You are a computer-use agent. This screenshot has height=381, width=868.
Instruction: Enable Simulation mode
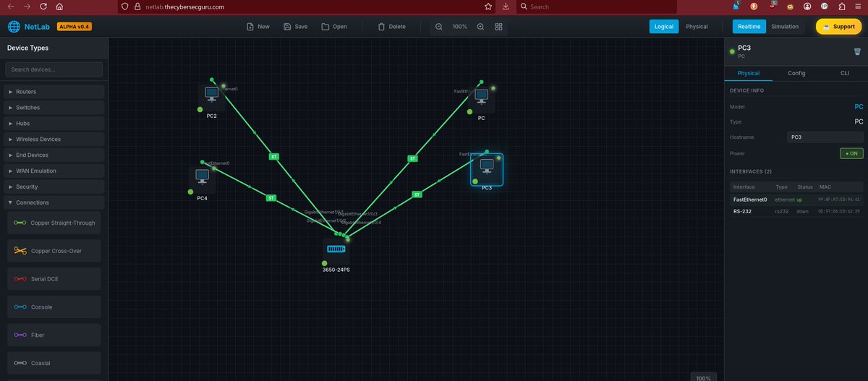(x=785, y=27)
